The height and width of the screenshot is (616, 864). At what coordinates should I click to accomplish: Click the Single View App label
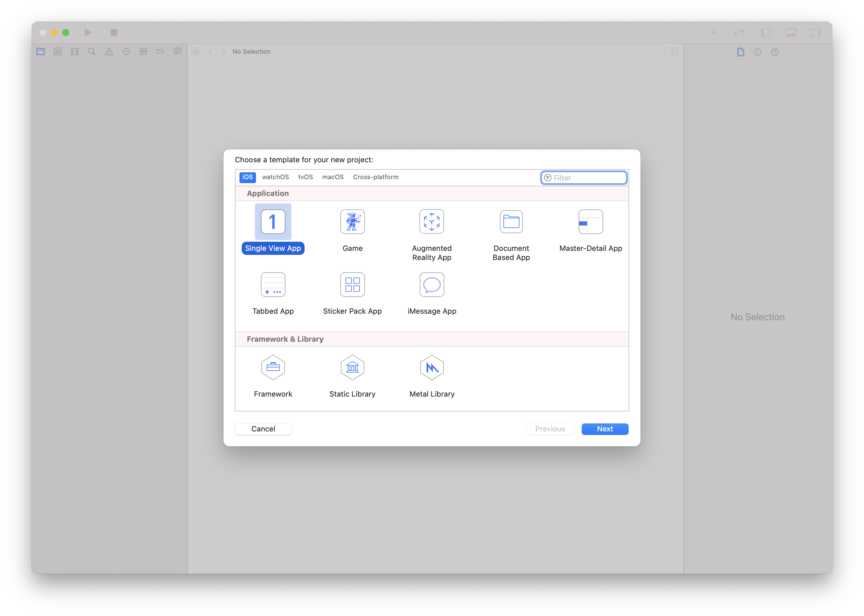click(273, 249)
